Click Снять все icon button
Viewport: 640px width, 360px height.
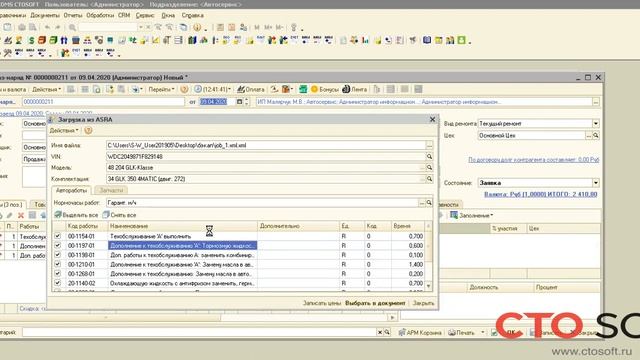point(119,215)
